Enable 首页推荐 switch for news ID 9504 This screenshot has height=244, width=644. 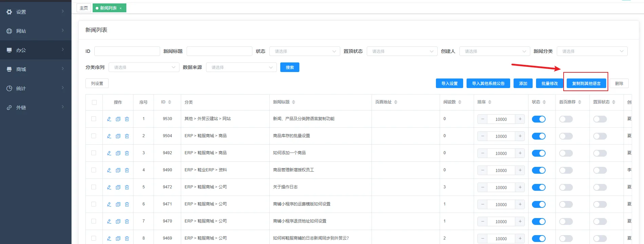click(566, 136)
